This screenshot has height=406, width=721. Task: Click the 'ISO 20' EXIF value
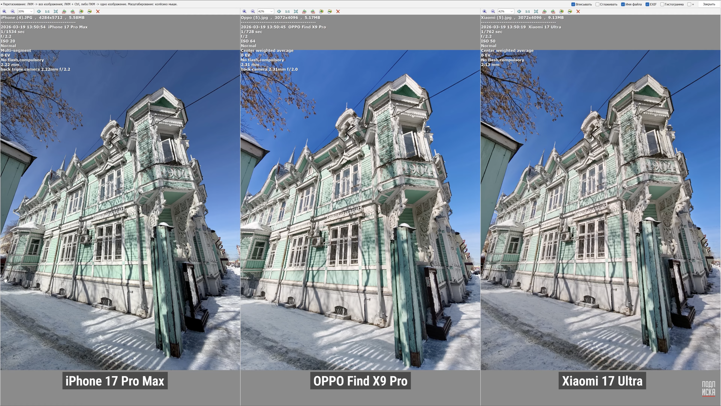8,41
